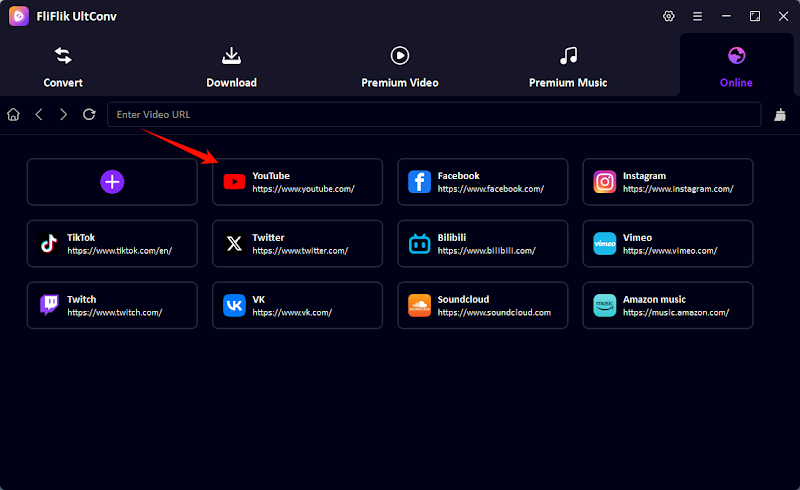This screenshot has width=800, height=490.
Task: Open the bilibili.com URL link
Action: click(486, 251)
